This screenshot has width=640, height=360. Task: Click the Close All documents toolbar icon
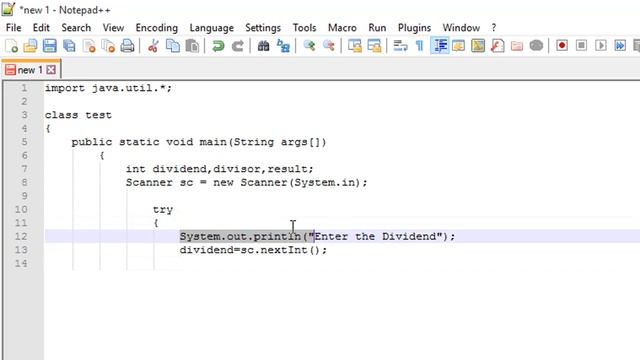108,46
